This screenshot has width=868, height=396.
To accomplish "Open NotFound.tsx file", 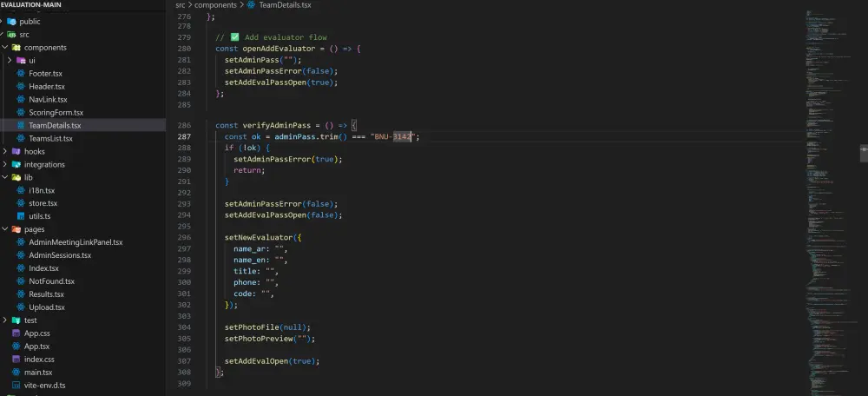I will (x=51, y=281).
